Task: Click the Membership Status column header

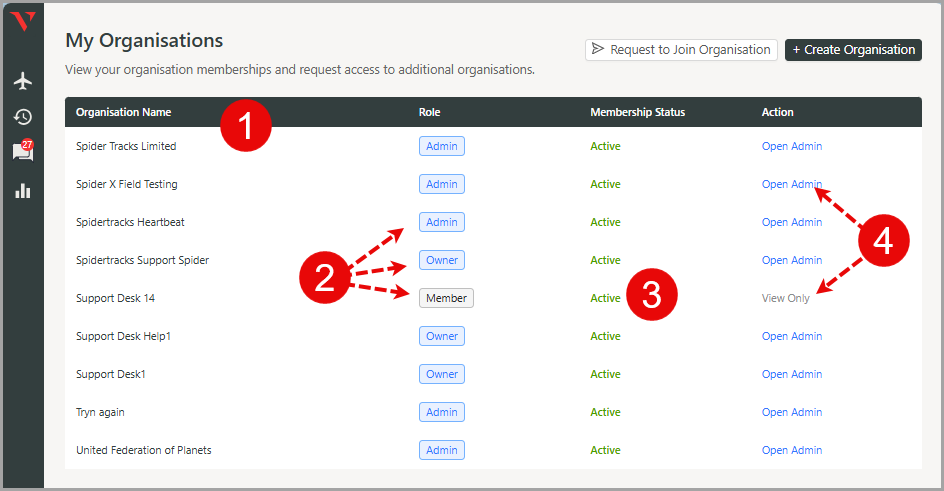Action: [x=638, y=112]
